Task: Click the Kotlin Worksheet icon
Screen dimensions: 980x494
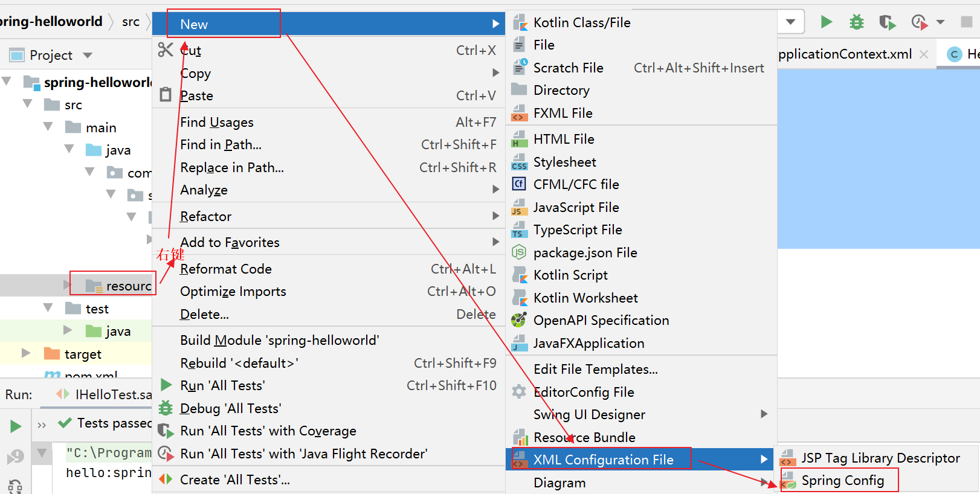Action: tap(520, 298)
